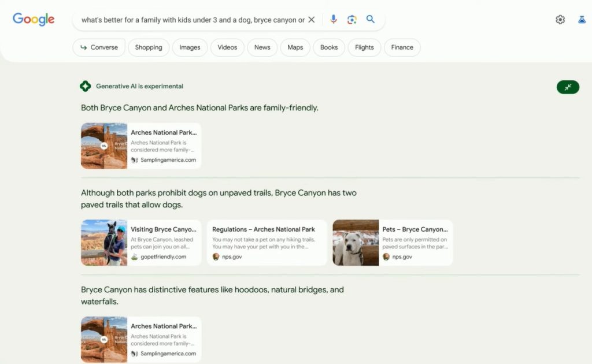Open the settings gear
The width and height of the screenshot is (592, 364).
tap(560, 20)
